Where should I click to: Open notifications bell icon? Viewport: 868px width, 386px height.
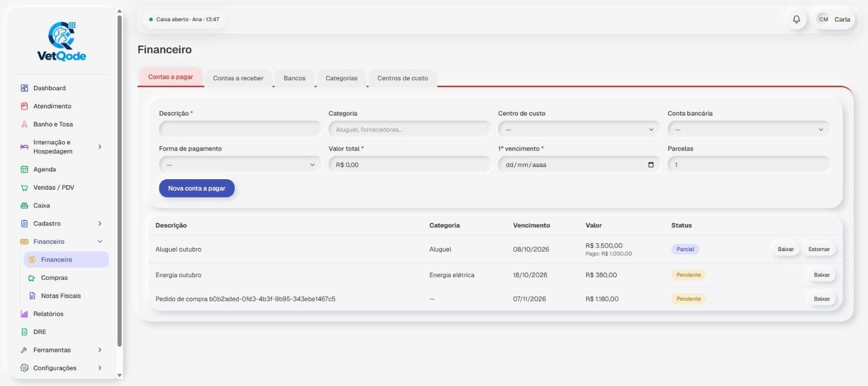coord(797,19)
